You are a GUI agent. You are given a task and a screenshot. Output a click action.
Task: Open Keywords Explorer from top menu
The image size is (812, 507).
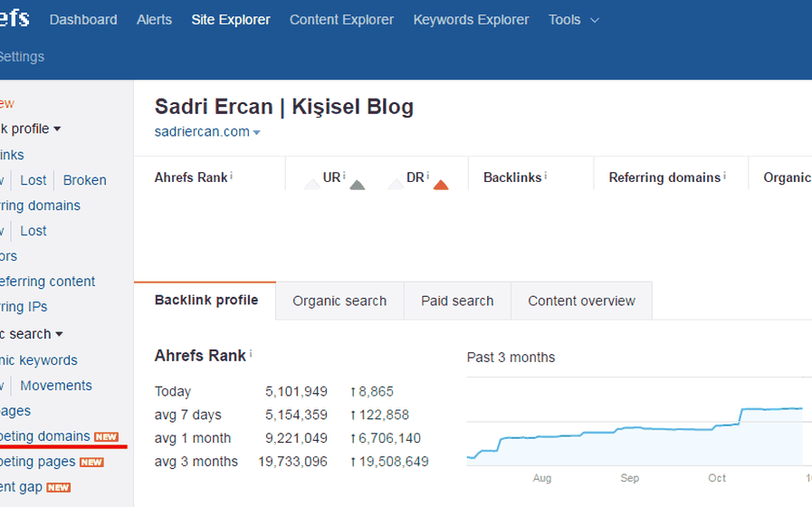pos(471,20)
